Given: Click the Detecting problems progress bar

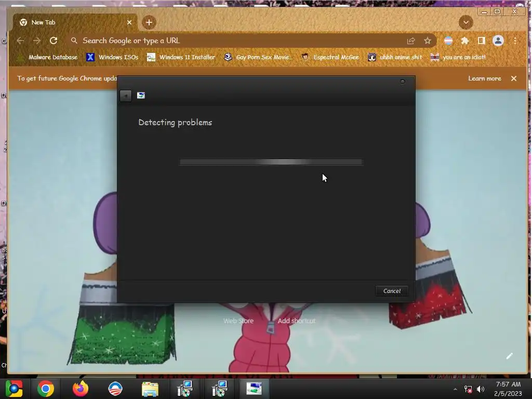Looking at the screenshot, I should pos(271,162).
